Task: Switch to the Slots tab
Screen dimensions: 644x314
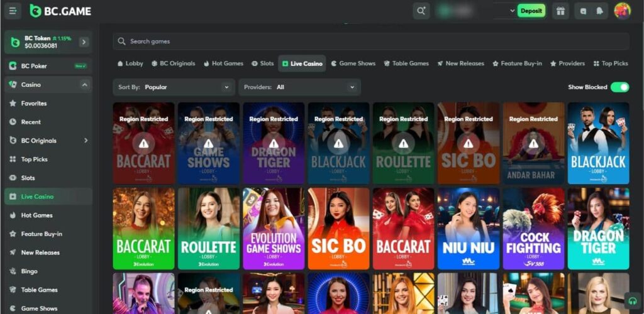Action: (262, 63)
